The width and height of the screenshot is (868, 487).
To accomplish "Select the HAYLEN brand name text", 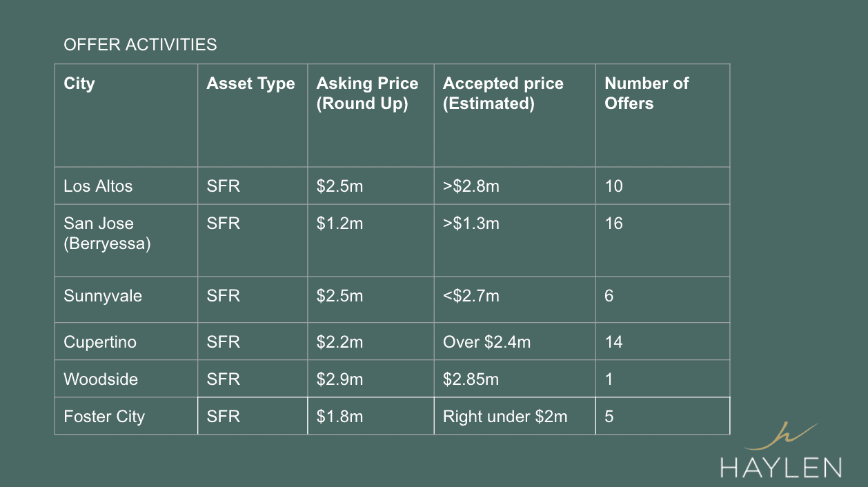I will [781, 466].
